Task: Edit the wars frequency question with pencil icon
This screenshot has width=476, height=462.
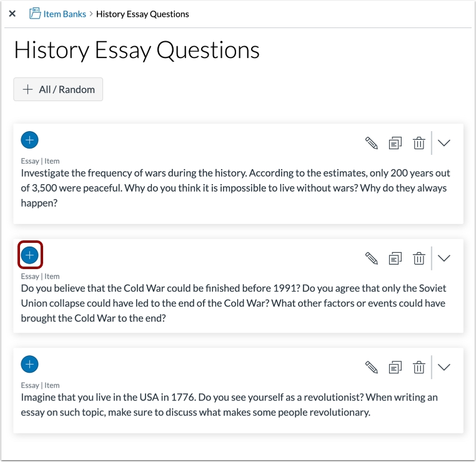Action: tap(372, 143)
